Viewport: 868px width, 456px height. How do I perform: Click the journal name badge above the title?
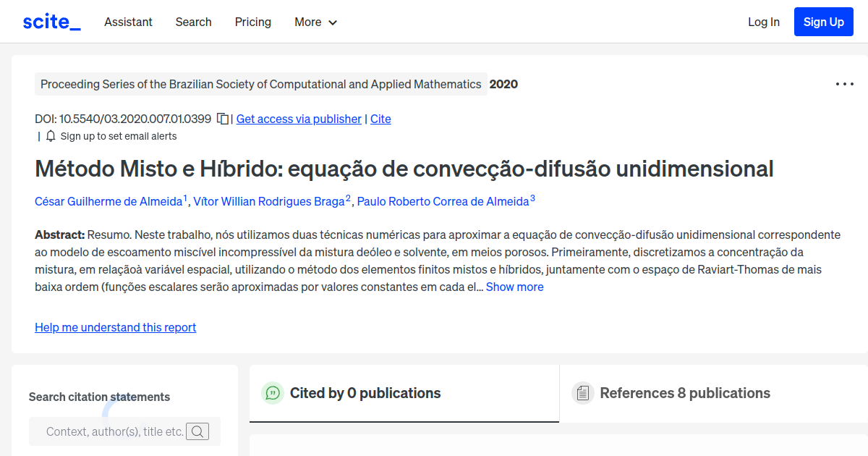261,84
